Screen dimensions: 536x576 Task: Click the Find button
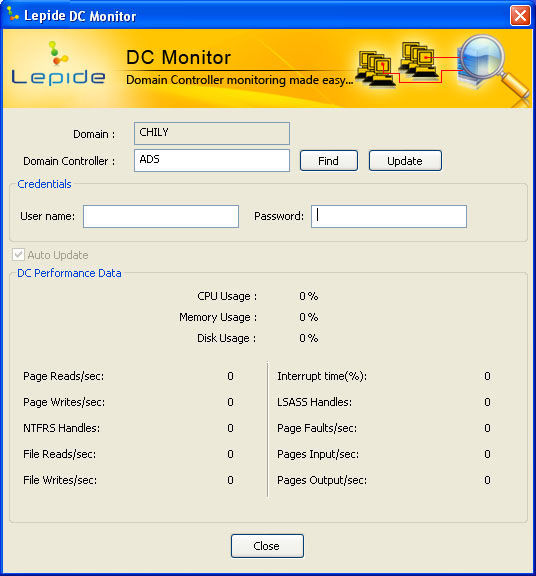[x=328, y=161]
